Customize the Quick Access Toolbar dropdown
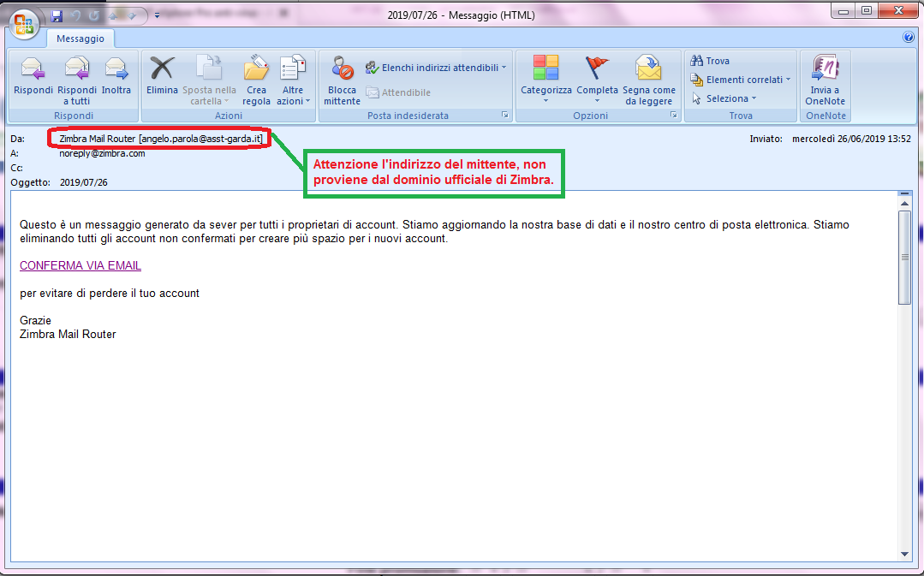This screenshot has height=576, width=924. tap(157, 16)
